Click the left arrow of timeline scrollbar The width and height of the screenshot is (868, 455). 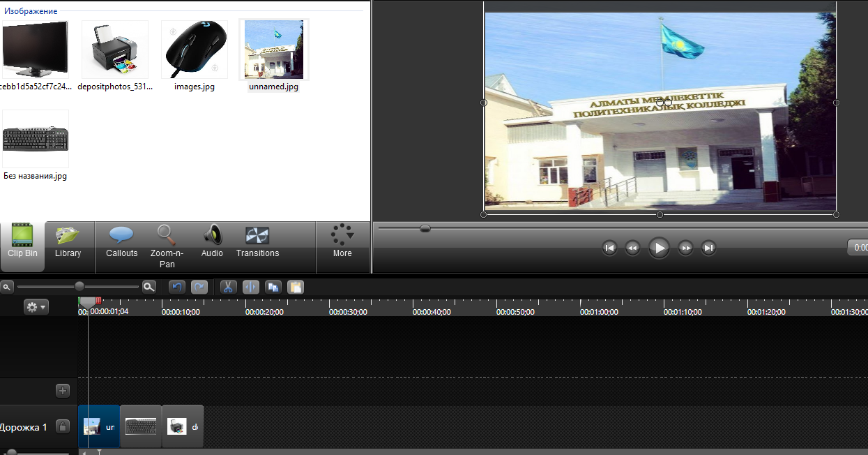(84, 452)
